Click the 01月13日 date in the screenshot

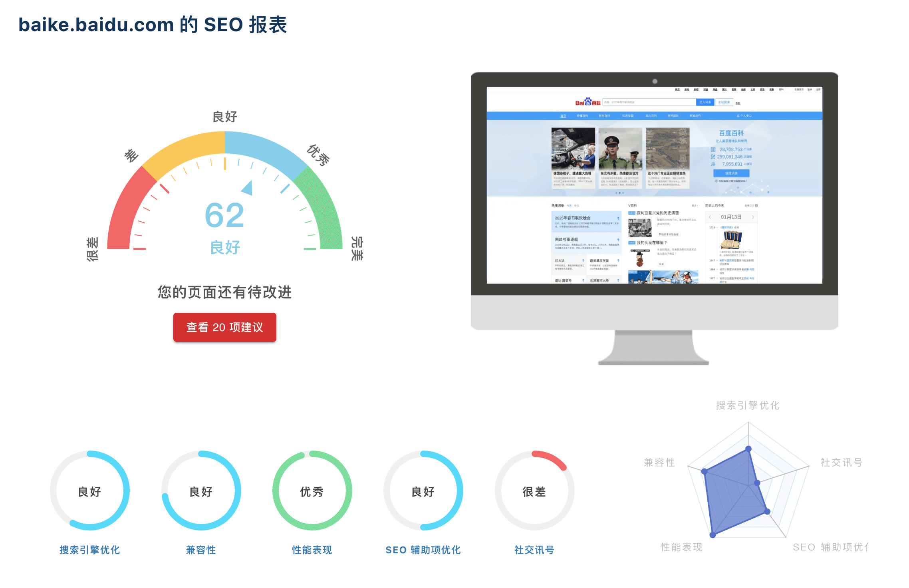(x=731, y=217)
